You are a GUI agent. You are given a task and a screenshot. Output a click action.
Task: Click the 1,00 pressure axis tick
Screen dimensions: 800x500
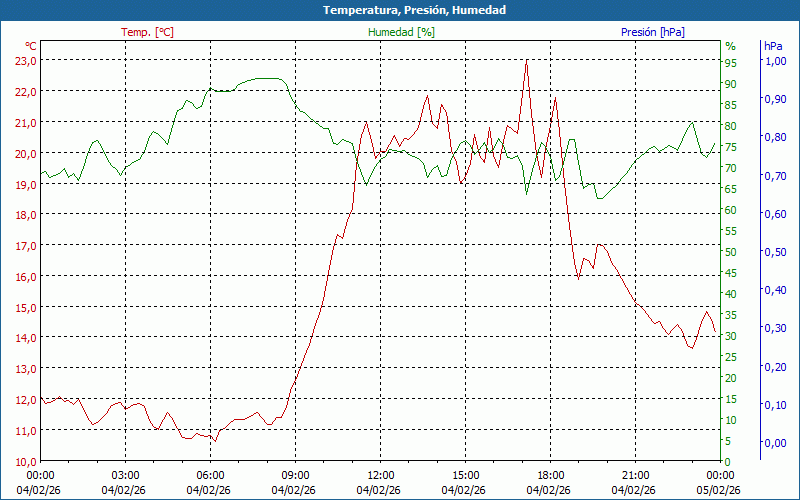[x=774, y=60]
